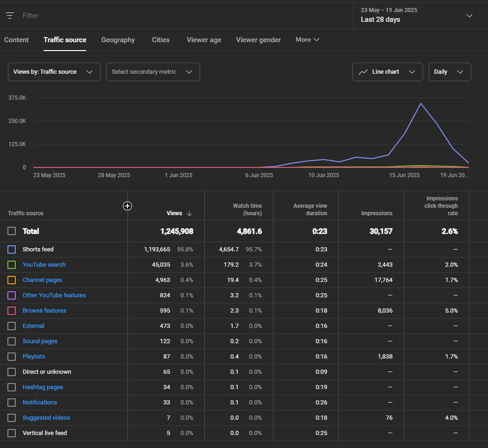Toggle the Channel pages checkbox

(12, 280)
